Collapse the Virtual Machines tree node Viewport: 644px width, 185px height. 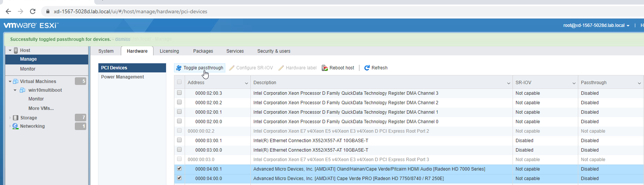click(10, 82)
